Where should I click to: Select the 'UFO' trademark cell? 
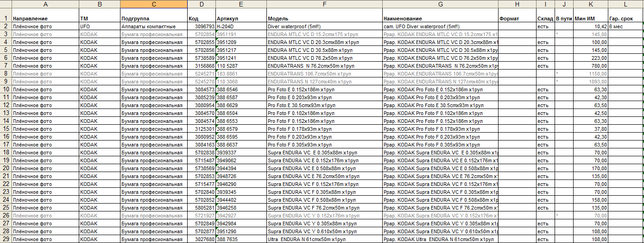(x=100, y=26)
